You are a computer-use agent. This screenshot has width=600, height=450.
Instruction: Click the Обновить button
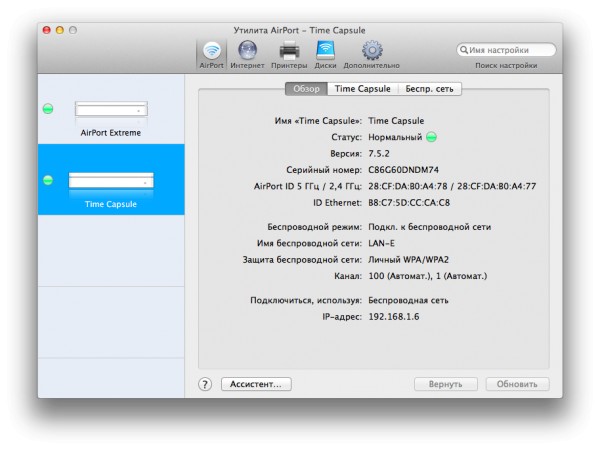point(517,384)
